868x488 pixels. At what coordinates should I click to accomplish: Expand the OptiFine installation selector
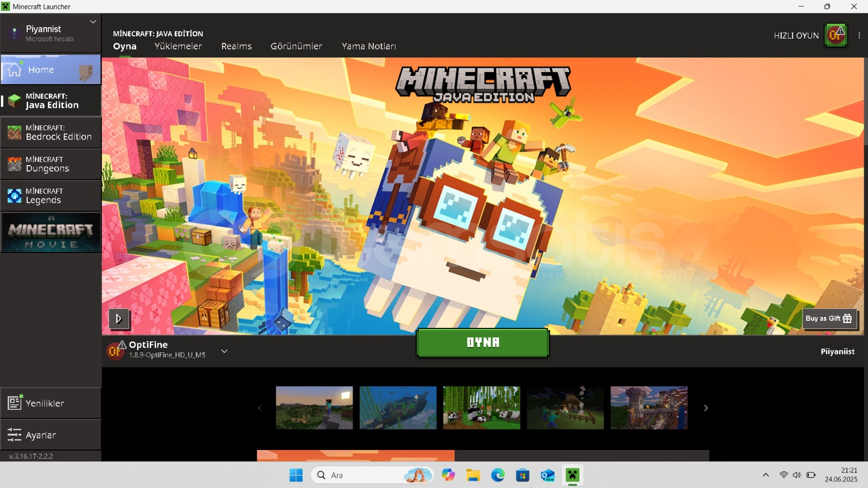(x=224, y=351)
